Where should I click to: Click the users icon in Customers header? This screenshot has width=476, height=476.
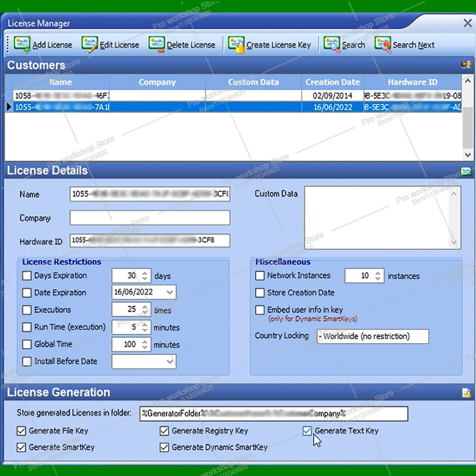tap(466, 65)
